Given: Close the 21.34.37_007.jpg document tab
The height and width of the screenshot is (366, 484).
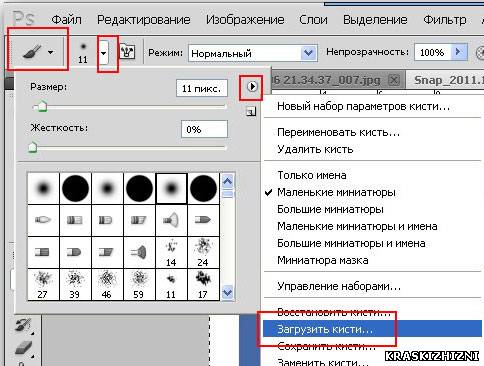Looking at the screenshot, I should point(394,80).
